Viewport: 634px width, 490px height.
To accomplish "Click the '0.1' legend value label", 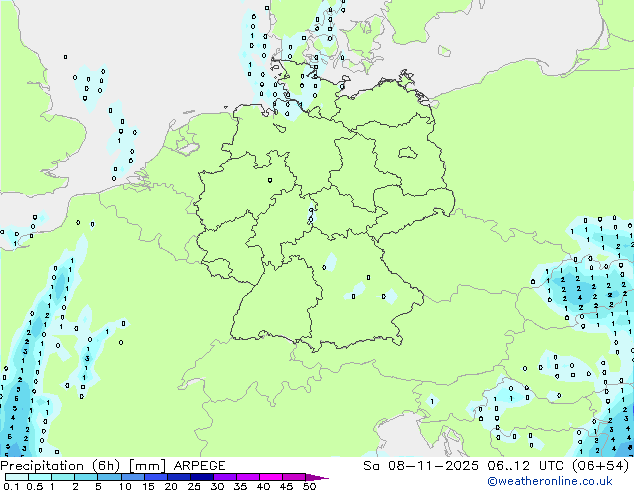I will pyautogui.click(x=11, y=486).
